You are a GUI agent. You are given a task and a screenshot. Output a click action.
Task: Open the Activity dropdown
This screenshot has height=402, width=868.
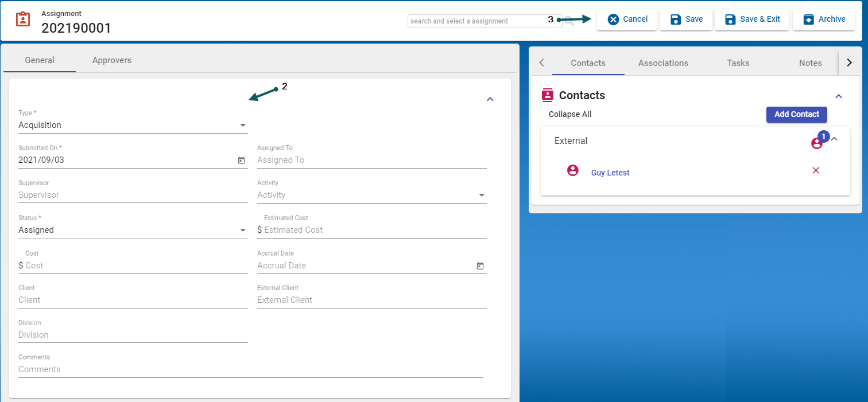click(481, 195)
